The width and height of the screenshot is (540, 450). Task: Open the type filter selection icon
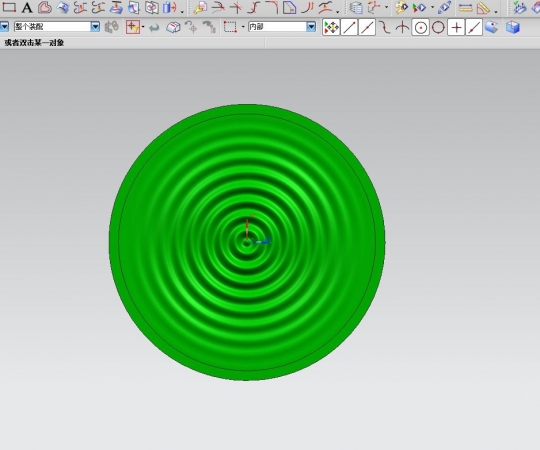tap(134, 27)
